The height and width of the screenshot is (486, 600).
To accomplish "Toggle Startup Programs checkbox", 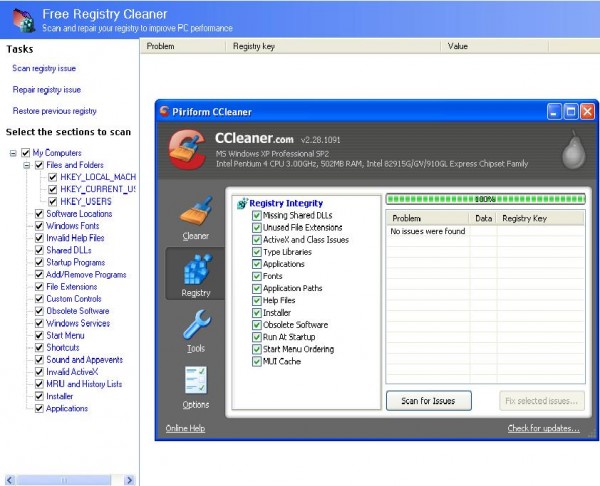I will tap(39, 263).
